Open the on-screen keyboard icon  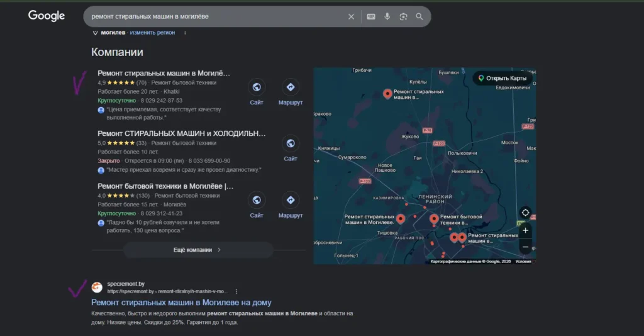[x=371, y=16]
